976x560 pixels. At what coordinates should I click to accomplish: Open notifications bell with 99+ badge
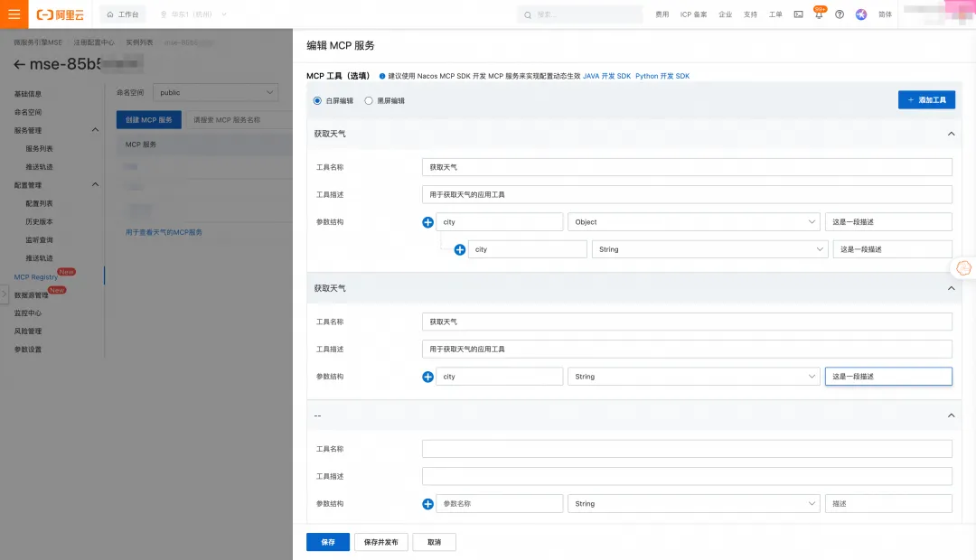point(819,14)
